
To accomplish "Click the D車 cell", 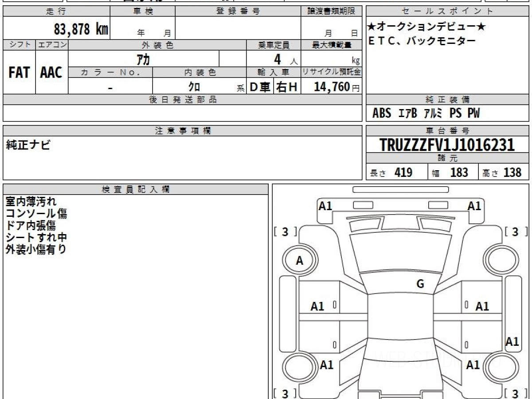I will [x=260, y=87].
